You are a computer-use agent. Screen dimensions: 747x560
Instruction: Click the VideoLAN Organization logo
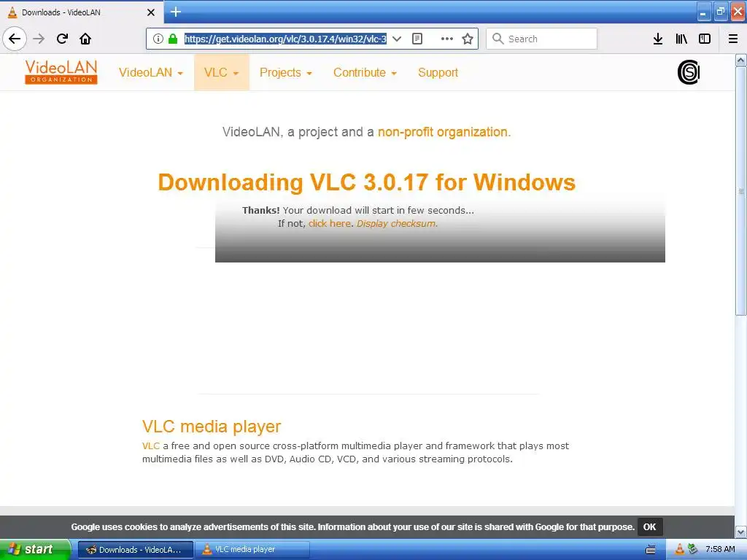pos(61,72)
